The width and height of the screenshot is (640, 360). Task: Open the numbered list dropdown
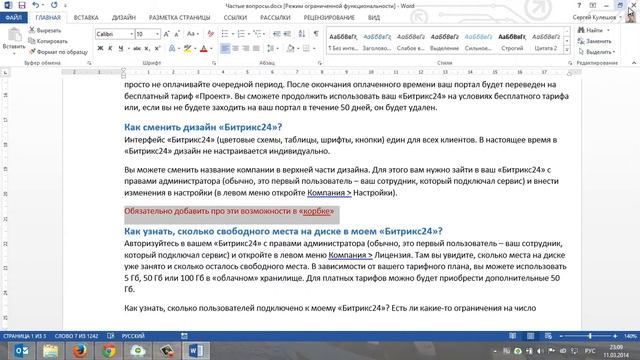pyautogui.click(x=249, y=34)
